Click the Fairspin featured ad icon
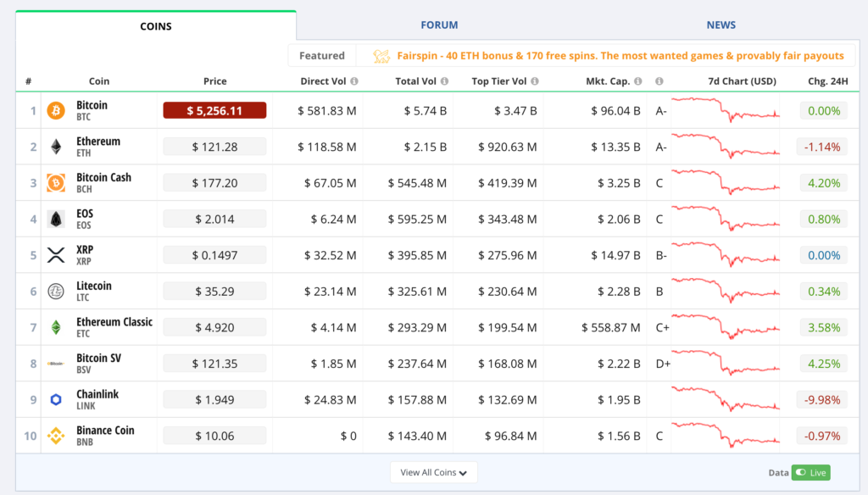This screenshot has height=495, width=868. [381, 56]
